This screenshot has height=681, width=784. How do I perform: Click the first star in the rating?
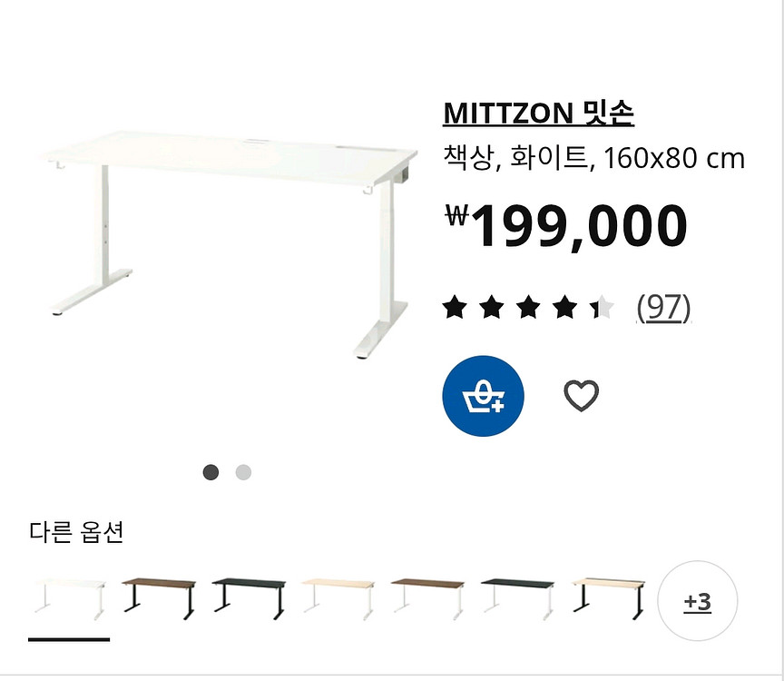456,309
